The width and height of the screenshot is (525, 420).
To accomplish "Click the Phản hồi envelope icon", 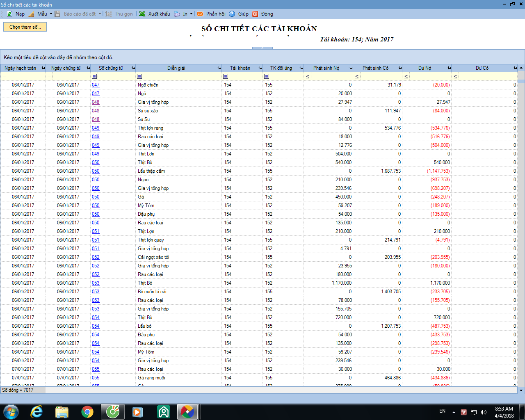I will (200, 14).
